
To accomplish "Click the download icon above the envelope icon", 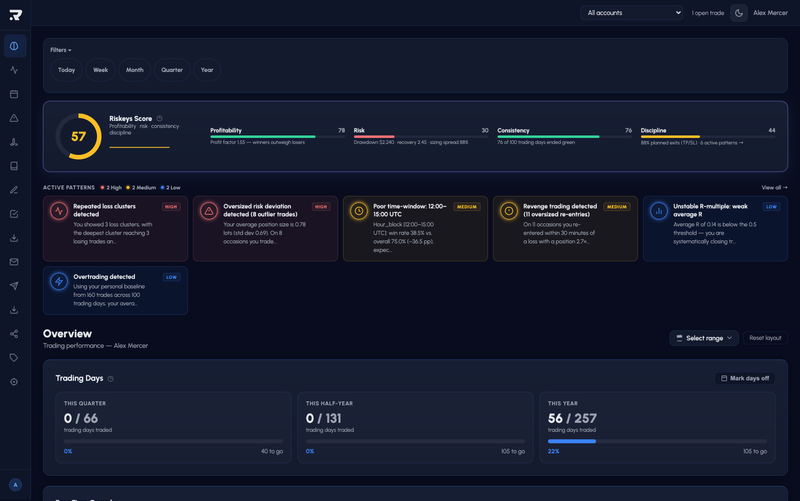I will [x=14, y=238].
